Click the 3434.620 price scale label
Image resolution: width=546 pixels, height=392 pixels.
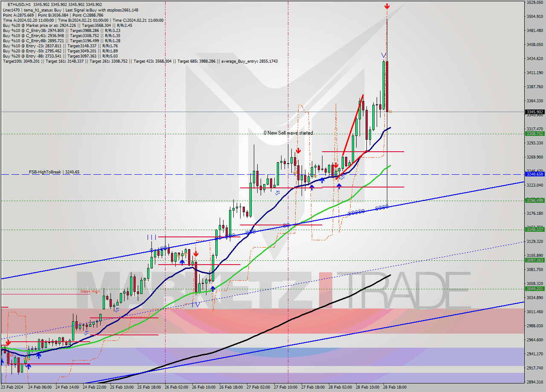pos(534,58)
